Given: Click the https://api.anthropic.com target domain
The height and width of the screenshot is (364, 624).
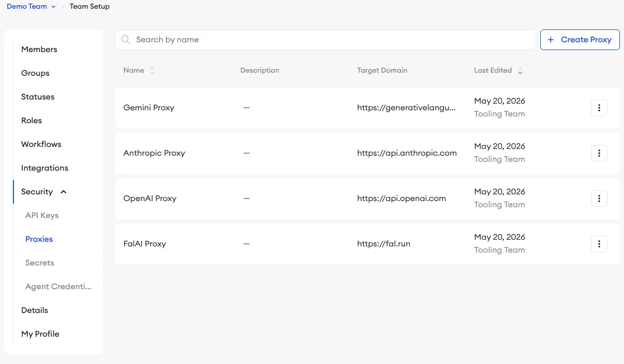Looking at the screenshot, I should [x=407, y=153].
